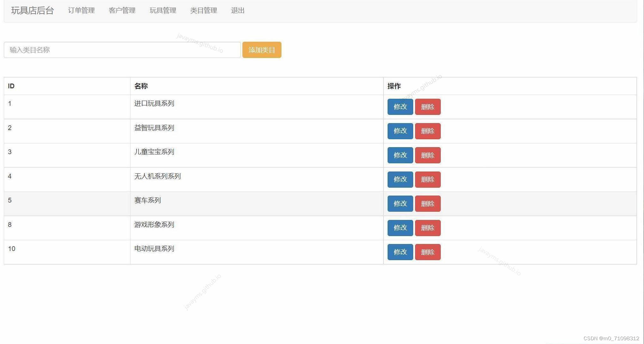Modify the 儿童宝宝系列 row
The image size is (644, 344).
click(400, 155)
